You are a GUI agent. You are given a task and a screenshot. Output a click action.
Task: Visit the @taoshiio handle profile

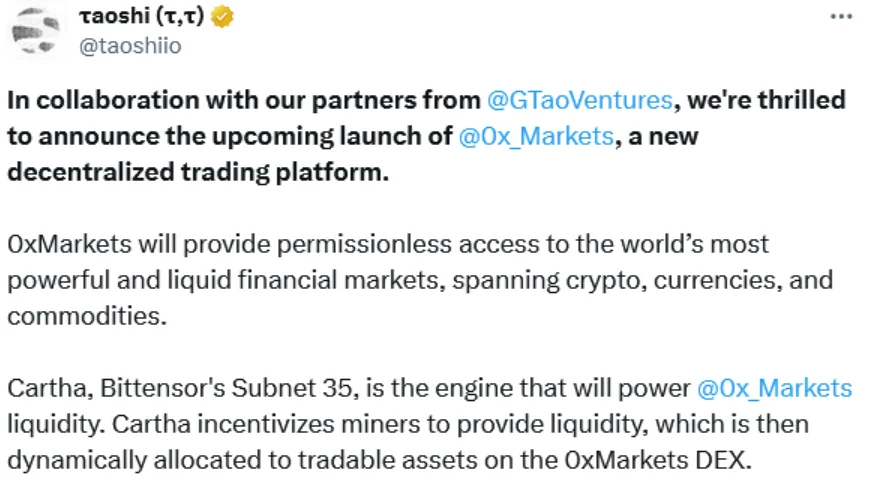pos(130,46)
